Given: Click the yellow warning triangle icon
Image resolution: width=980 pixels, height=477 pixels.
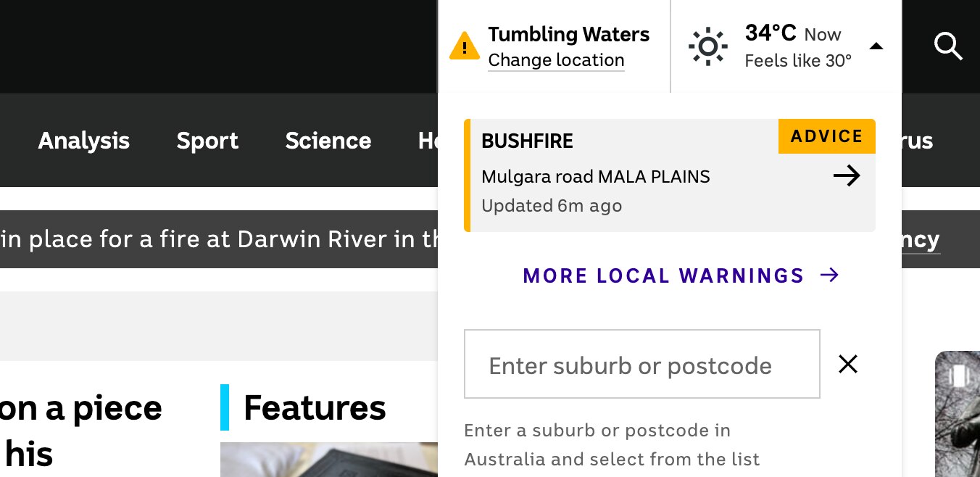Looking at the screenshot, I should [x=465, y=46].
